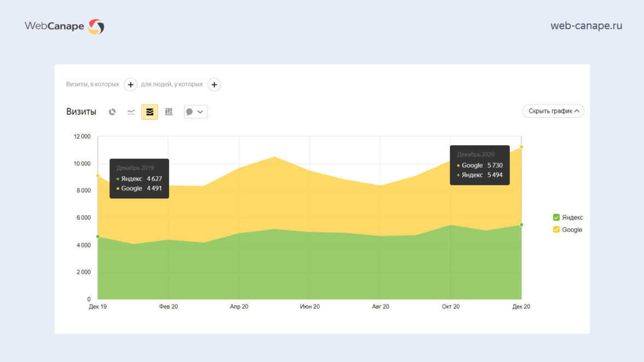Select the stacked area chart icon

click(150, 112)
